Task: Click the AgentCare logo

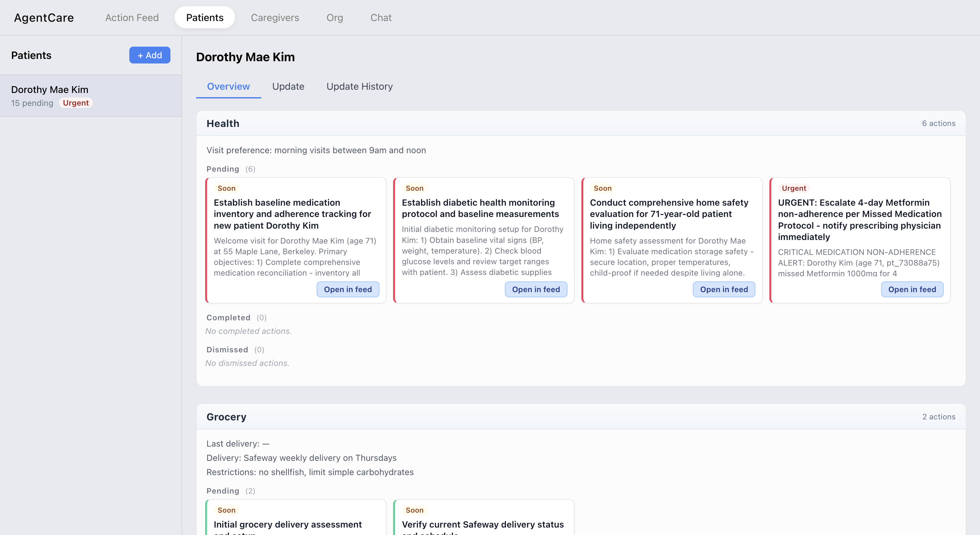Action: [x=44, y=17]
